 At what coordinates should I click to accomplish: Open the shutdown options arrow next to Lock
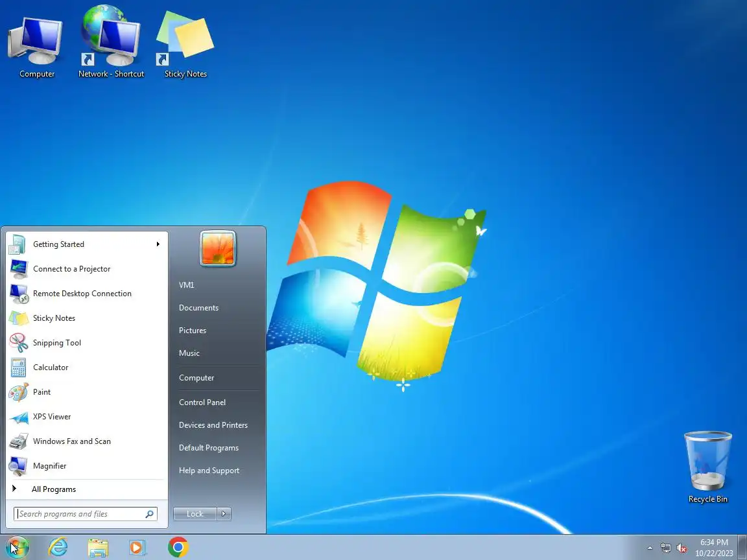(x=224, y=514)
